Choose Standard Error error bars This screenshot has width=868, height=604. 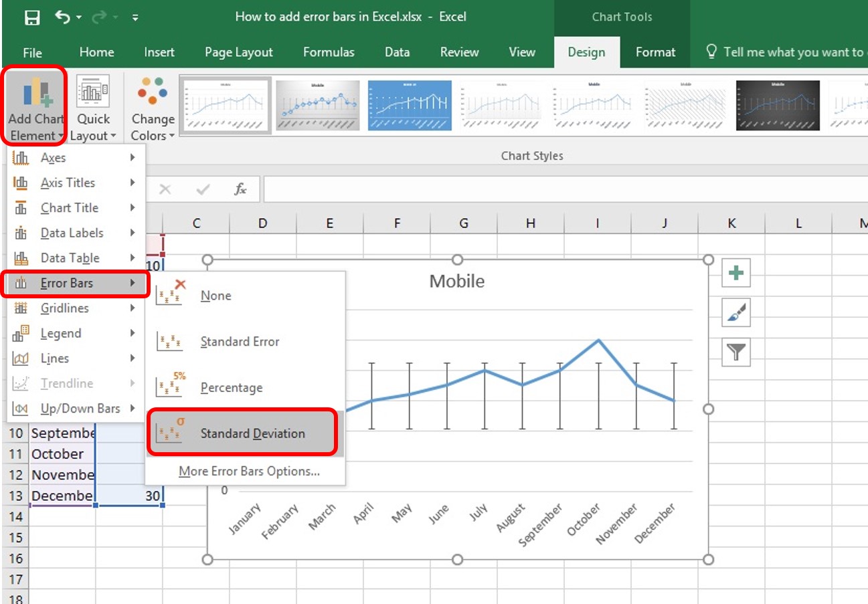pyautogui.click(x=245, y=342)
